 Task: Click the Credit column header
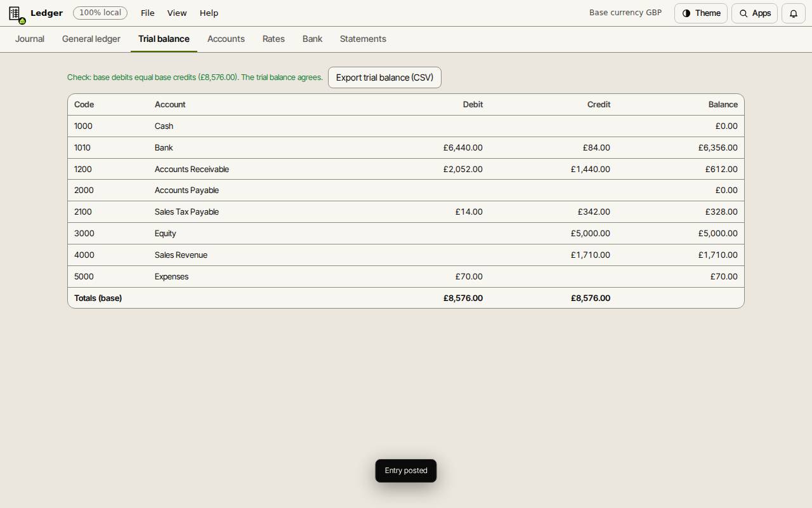pyautogui.click(x=599, y=104)
